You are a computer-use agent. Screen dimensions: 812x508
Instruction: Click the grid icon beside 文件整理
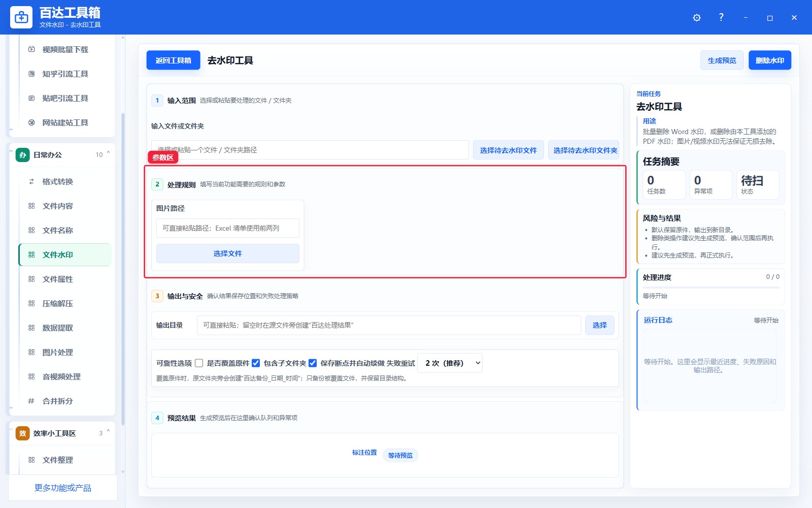[31, 460]
